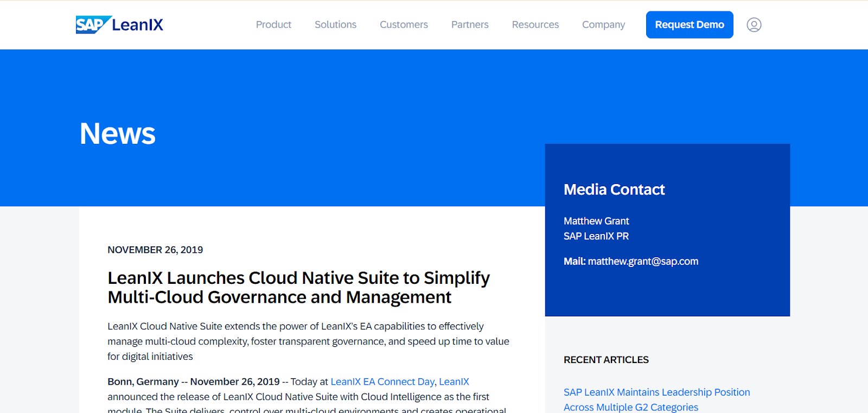868x413 pixels.
Task: Open the Partners menu
Action: (470, 24)
